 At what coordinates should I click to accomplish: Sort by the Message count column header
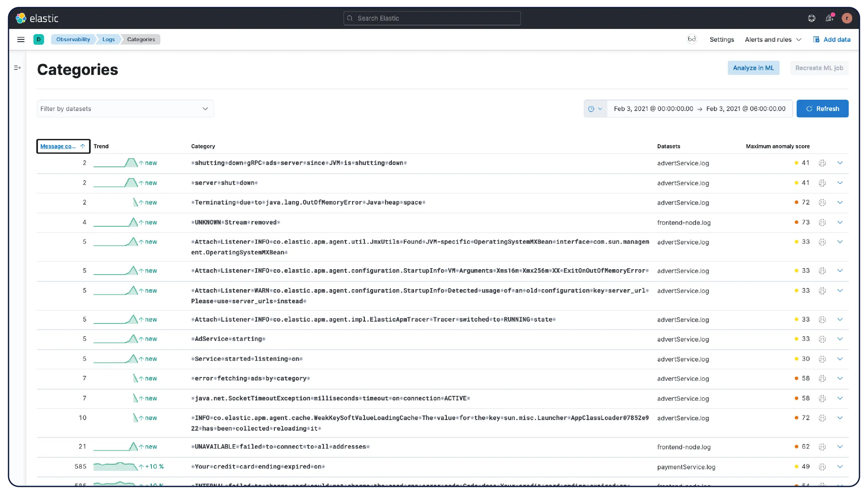point(58,146)
